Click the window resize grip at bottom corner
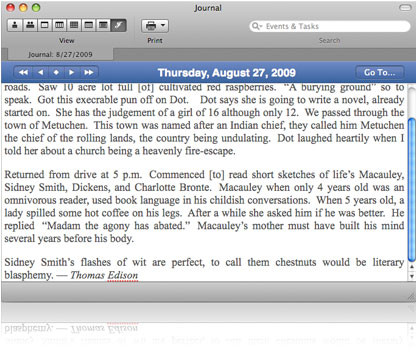417x363 pixels. (411, 297)
